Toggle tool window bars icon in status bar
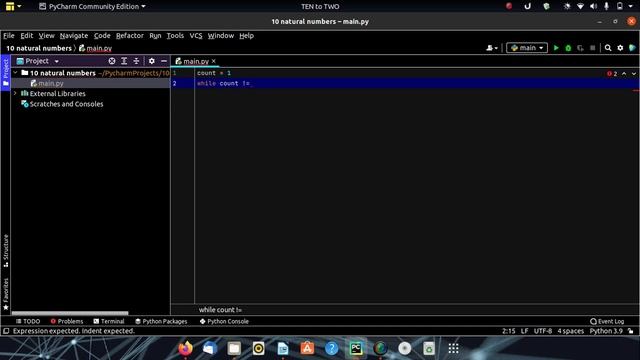Image resolution: width=640 pixels, height=360 pixels. (x=6, y=331)
